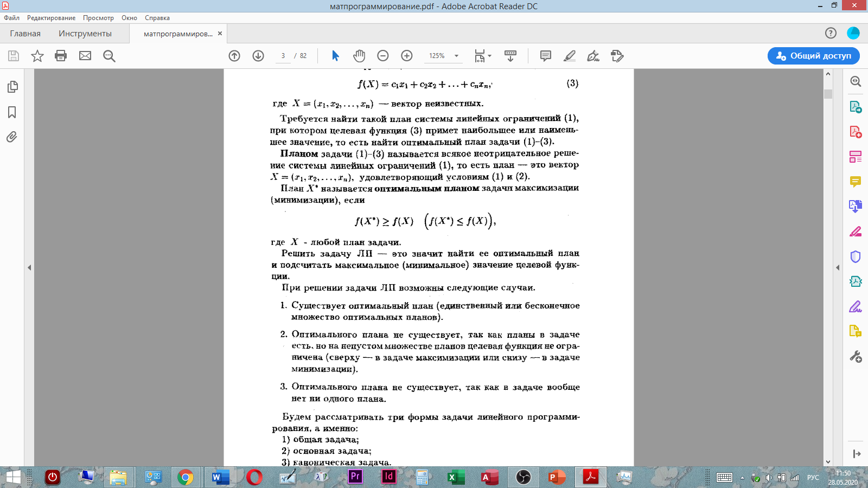
Task: Open Google Chrome from the taskbar
Action: pos(186,477)
